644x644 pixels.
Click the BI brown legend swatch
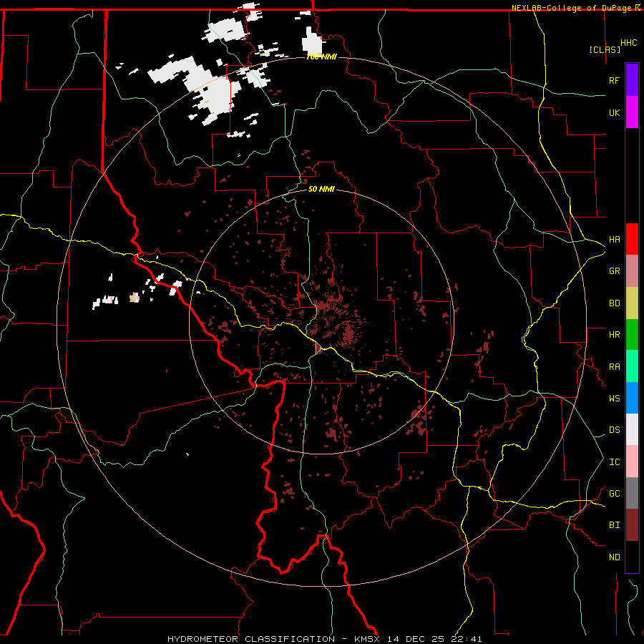click(632, 525)
